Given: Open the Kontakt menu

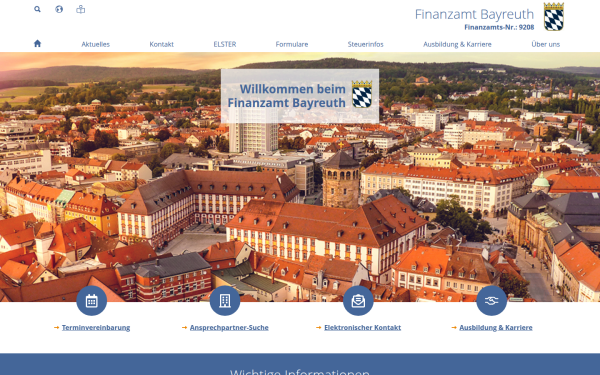Looking at the screenshot, I should (161, 44).
